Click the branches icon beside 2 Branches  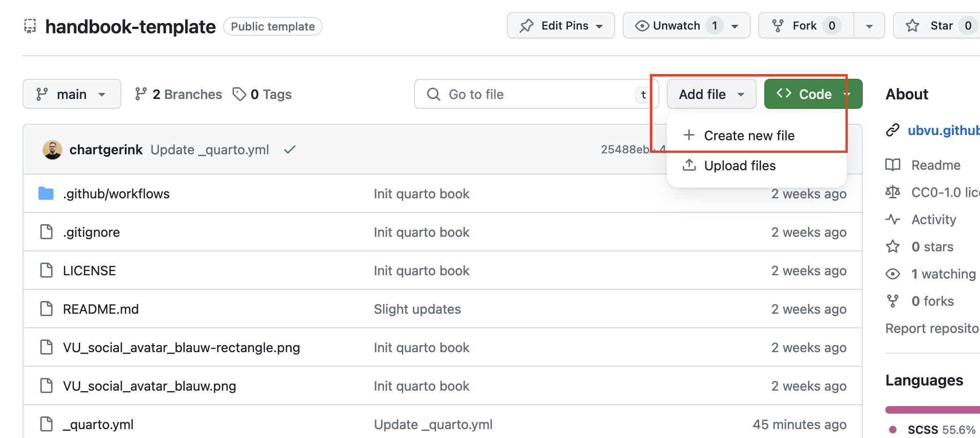(x=141, y=94)
